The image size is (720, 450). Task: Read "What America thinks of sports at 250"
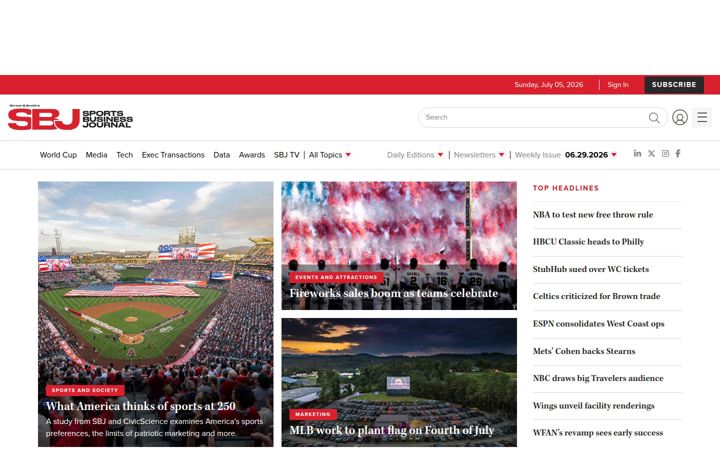[141, 406]
